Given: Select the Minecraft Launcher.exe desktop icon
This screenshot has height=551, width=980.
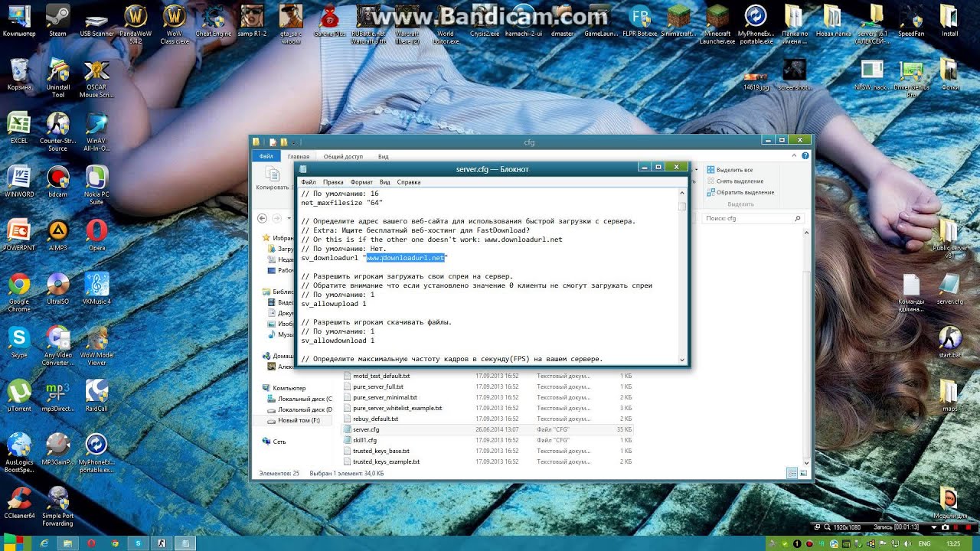Looking at the screenshot, I should [x=717, y=24].
